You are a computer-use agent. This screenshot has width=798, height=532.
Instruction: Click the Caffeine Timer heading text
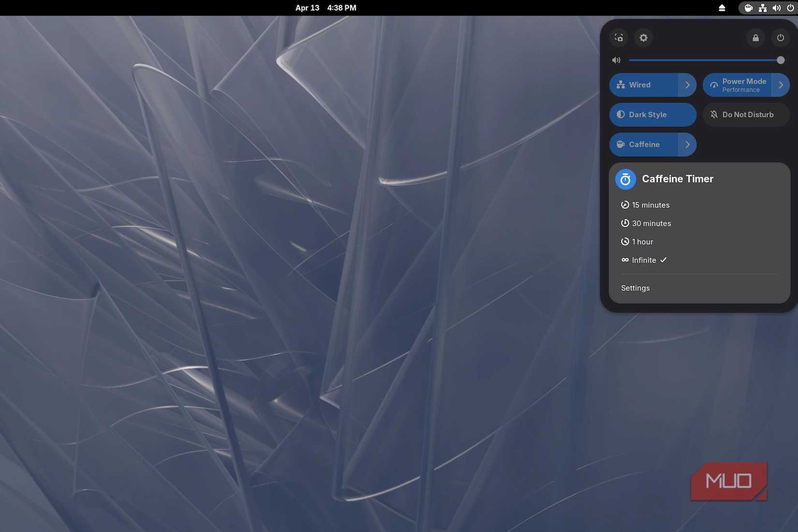678,179
